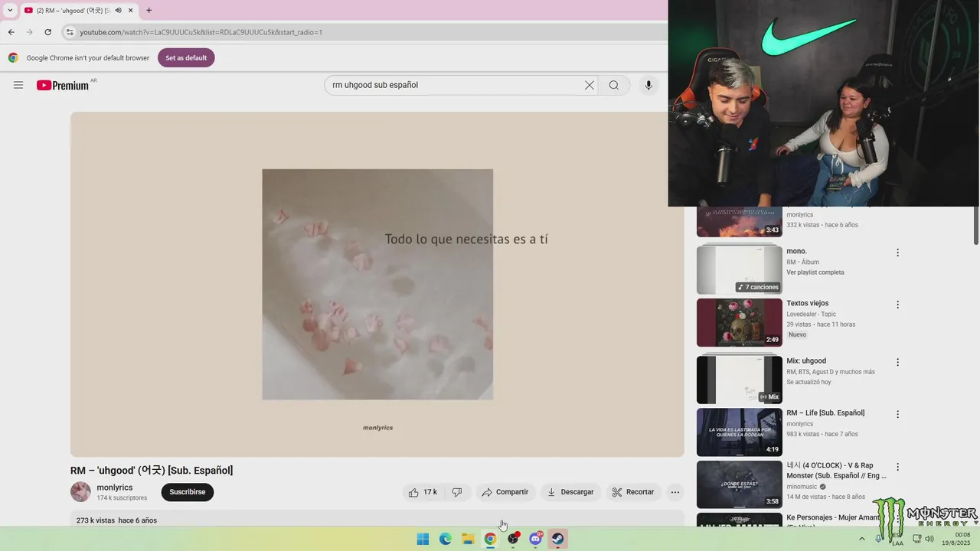This screenshot has height=551, width=980.
Task: Open the mono. album thumbnail
Action: tap(740, 269)
